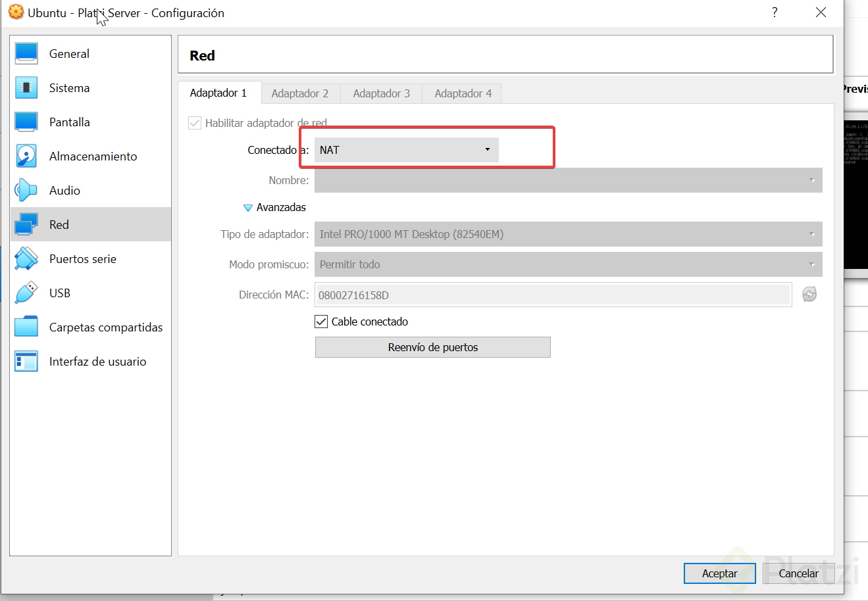Click the VirtualBox settings window icon

tap(16, 12)
